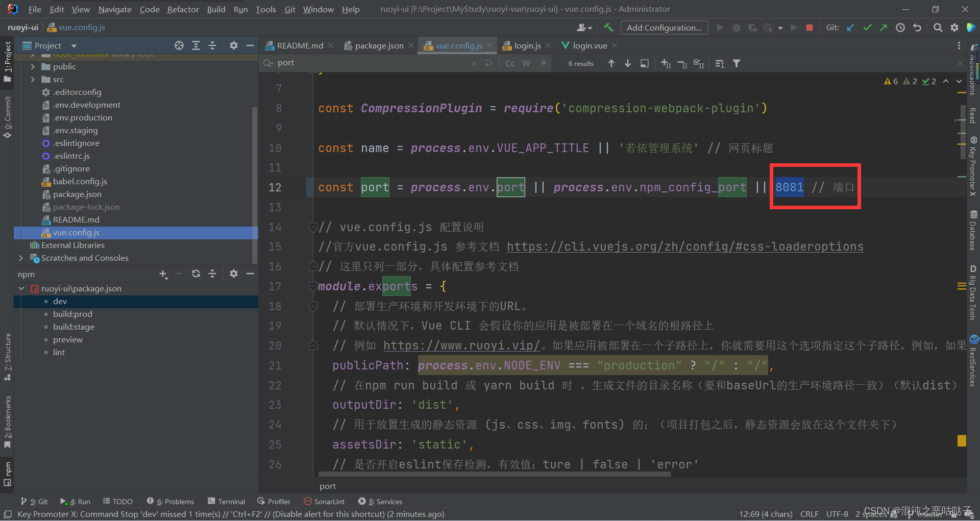
Task: Click the search filter funnel icon
Action: pyautogui.click(x=737, y=63)
